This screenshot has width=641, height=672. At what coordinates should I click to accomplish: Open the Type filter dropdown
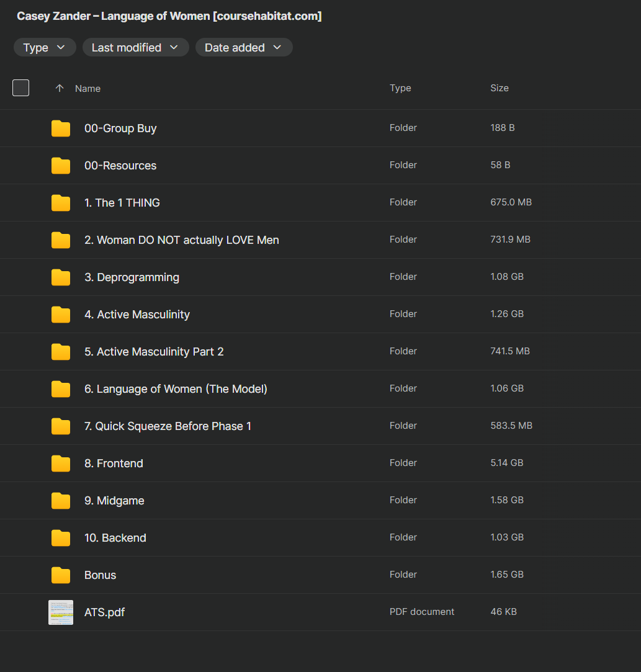(x=45, y=48)
